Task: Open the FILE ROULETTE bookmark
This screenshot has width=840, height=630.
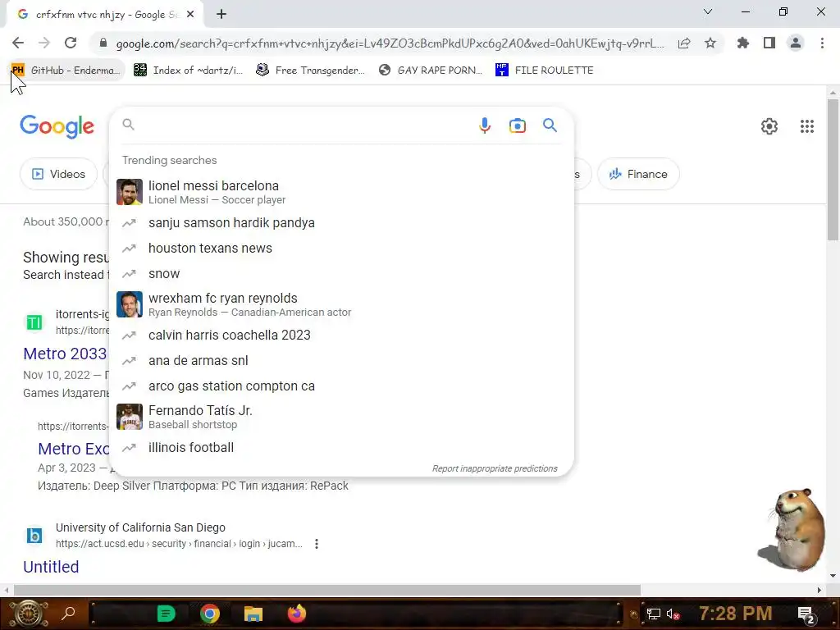Action: pyautogui.click(x=545, y=71)
